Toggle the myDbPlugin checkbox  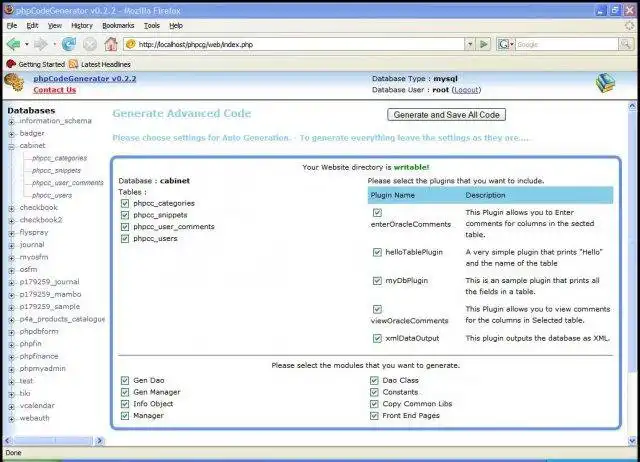click(377, 281)
